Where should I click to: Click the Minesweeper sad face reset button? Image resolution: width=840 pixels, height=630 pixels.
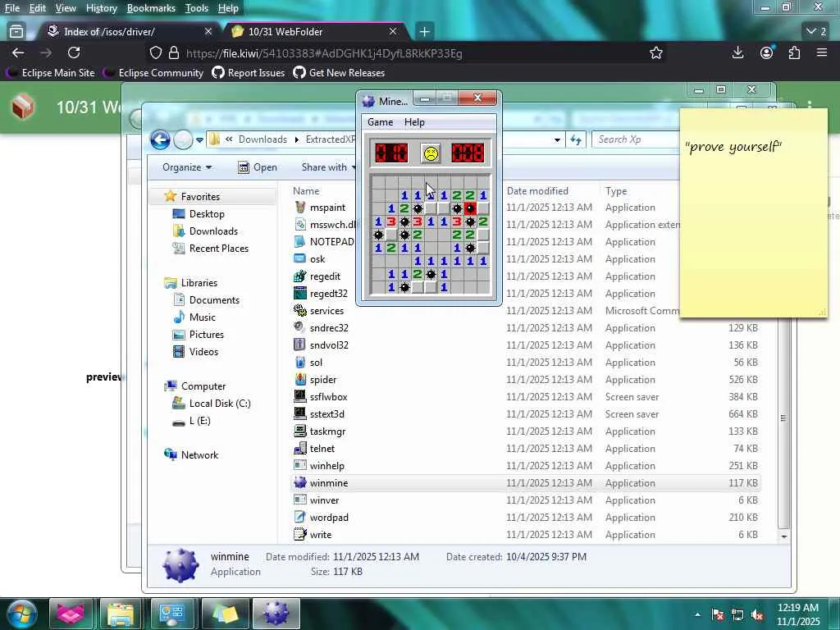[431, 153]
